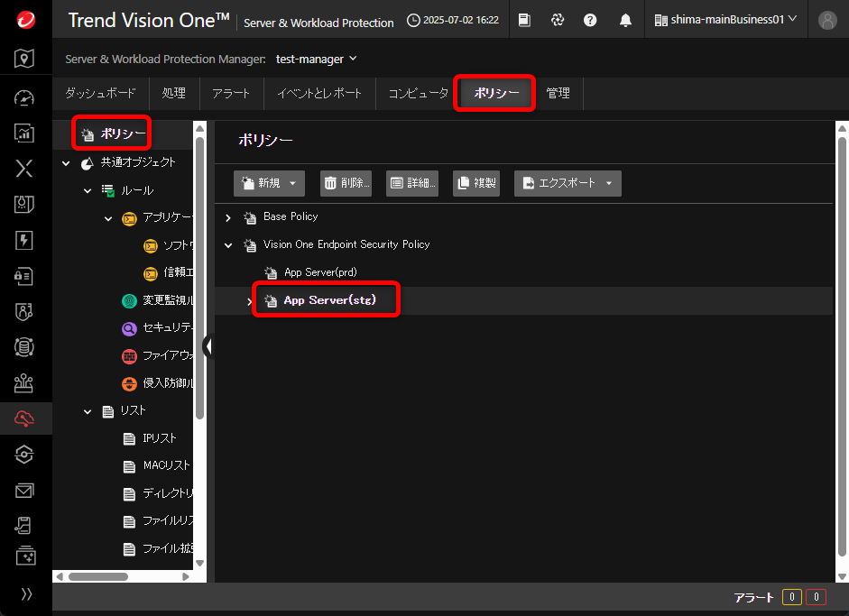Click the red Trend Micro logo
Viewport: 849px width, 616px height.
tap(25, 20)
